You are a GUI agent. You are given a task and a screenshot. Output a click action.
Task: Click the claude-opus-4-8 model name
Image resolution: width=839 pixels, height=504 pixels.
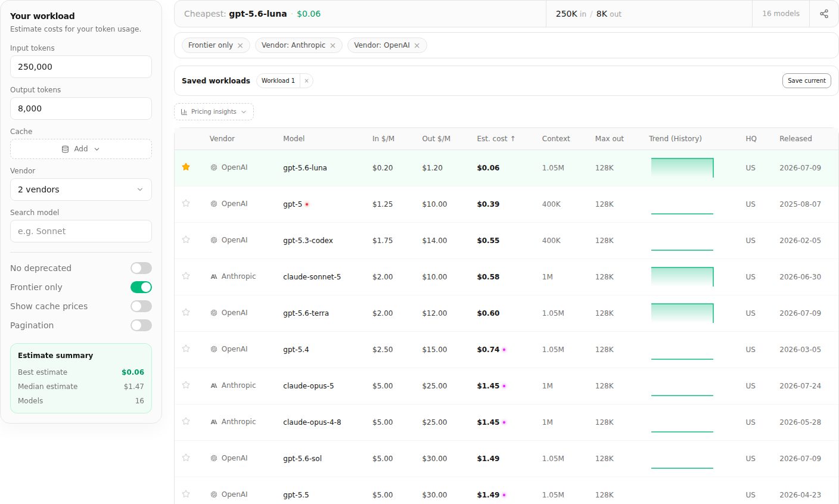[x=312, y=422]
